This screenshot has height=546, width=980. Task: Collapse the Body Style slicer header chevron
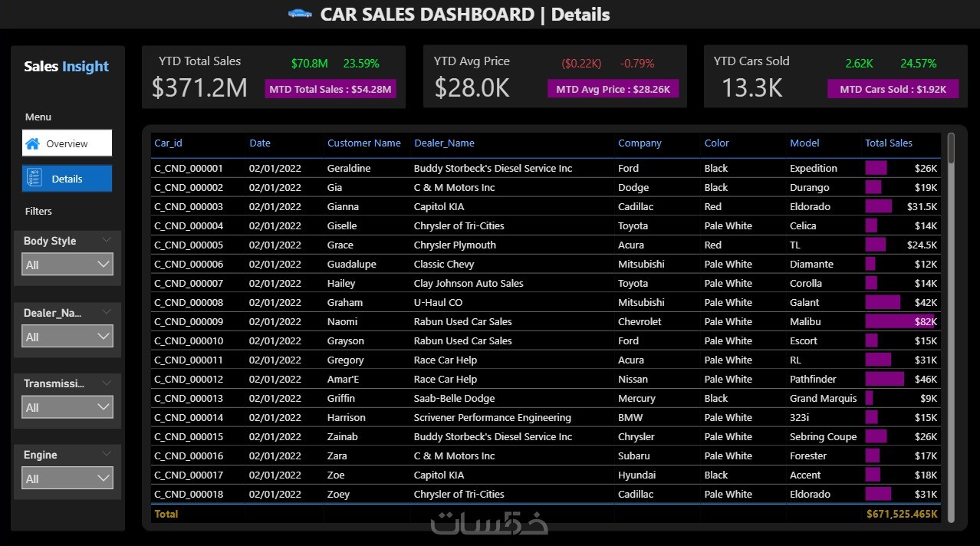pos(106,240)
